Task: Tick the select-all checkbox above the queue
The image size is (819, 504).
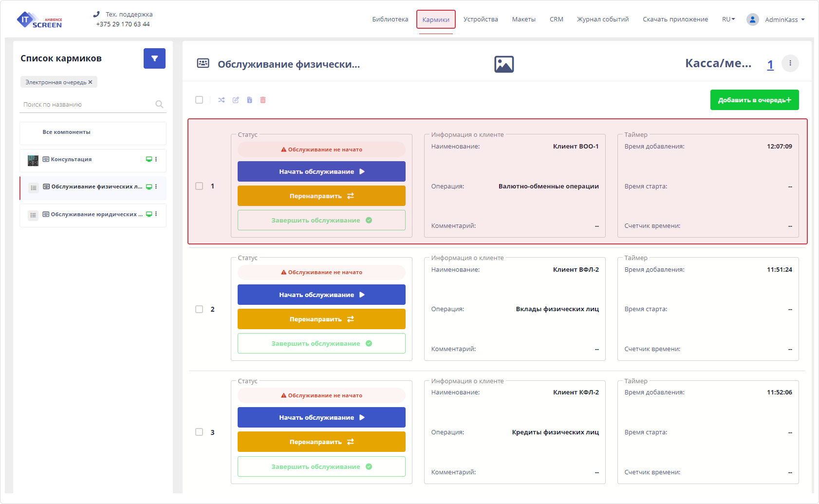Action: [x=199, y=100]
